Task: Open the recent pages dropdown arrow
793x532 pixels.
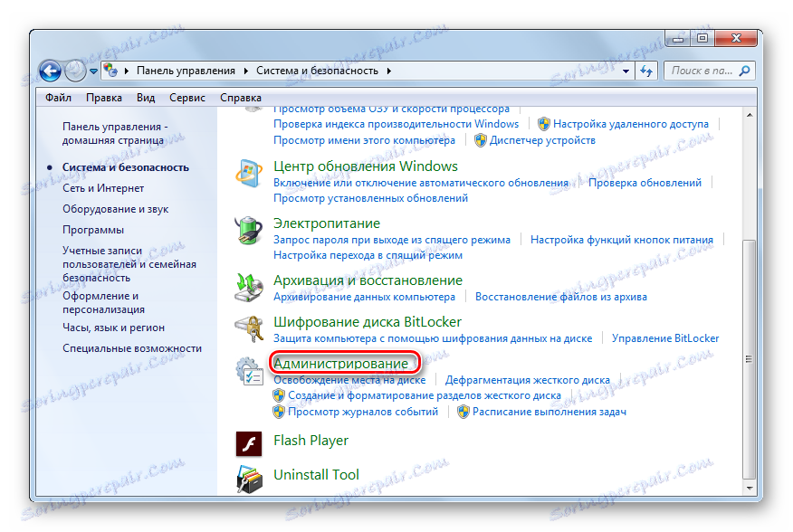Action: click(93, 71)
